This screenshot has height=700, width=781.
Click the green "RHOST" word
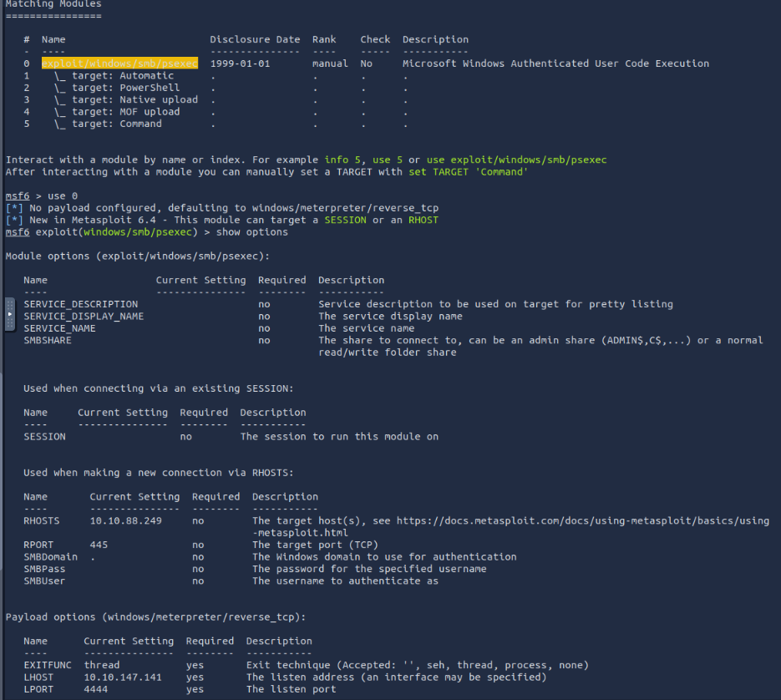[x=423, y=220]
